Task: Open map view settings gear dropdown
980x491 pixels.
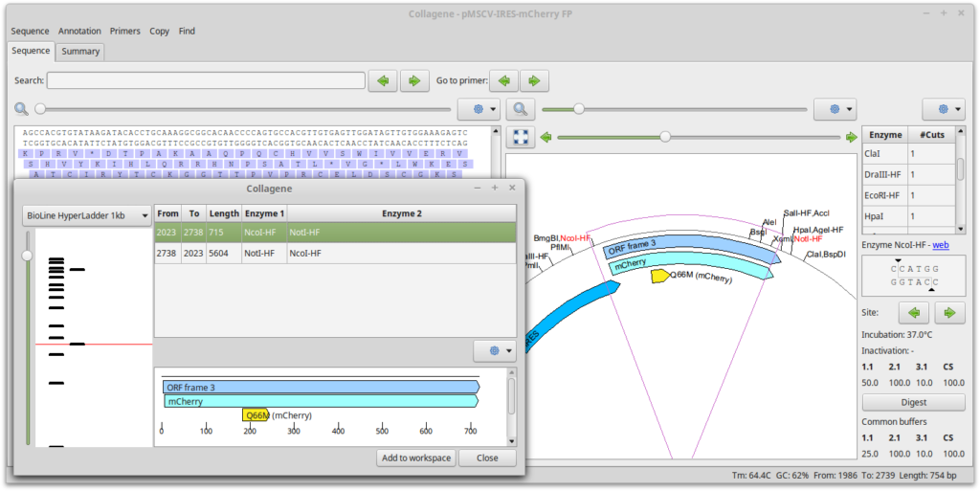Action: point(835,109)
